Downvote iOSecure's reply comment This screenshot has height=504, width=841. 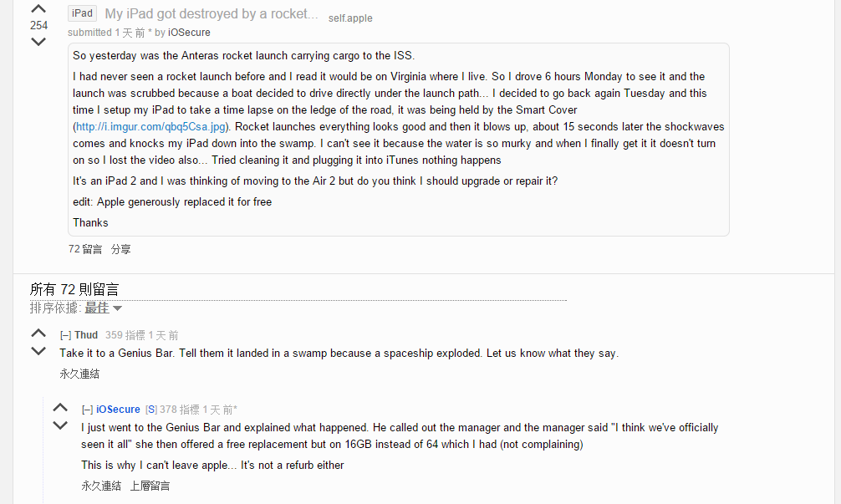click(x=60, y=426)
